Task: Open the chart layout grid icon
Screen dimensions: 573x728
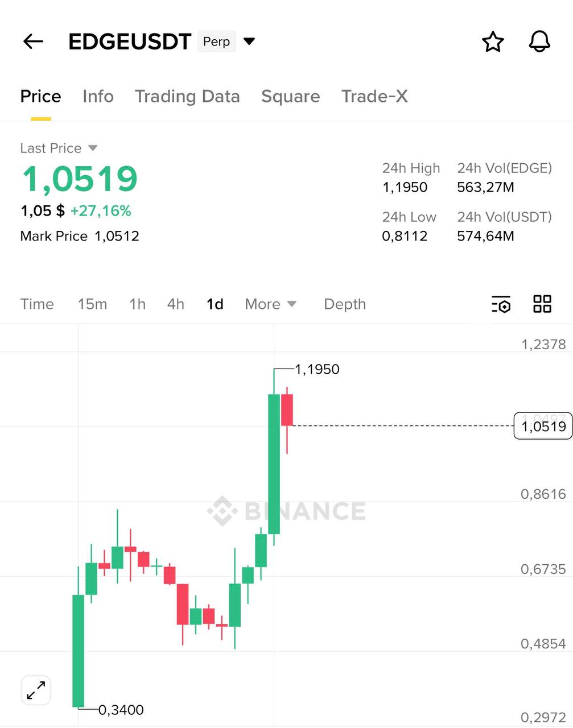Action: pos(542,304)
